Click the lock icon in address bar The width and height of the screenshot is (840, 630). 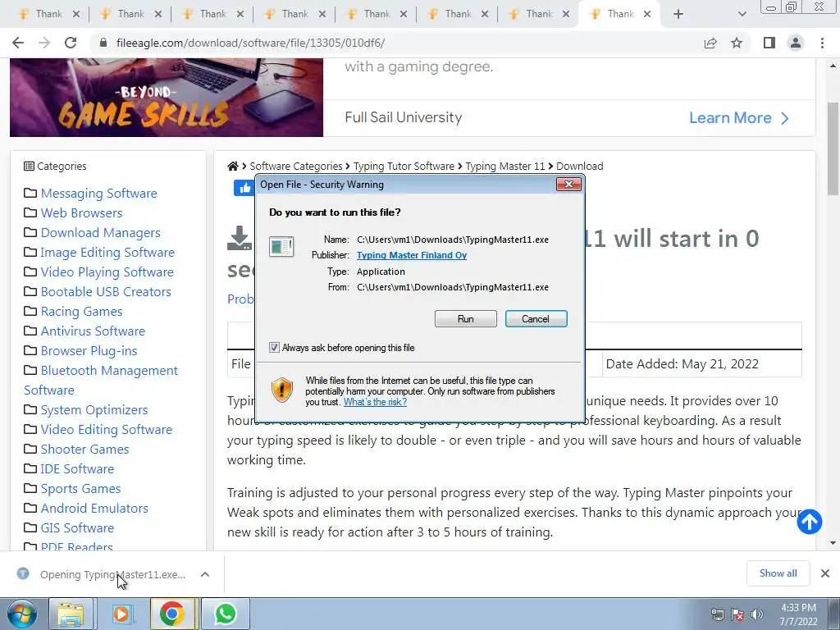[104, 43]
